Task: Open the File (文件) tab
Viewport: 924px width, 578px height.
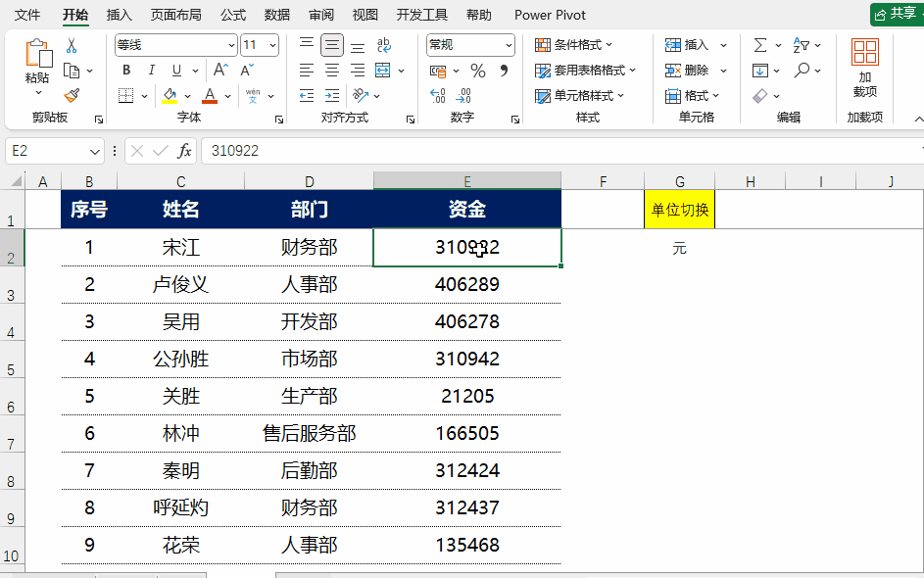Action: coord(27,15)
